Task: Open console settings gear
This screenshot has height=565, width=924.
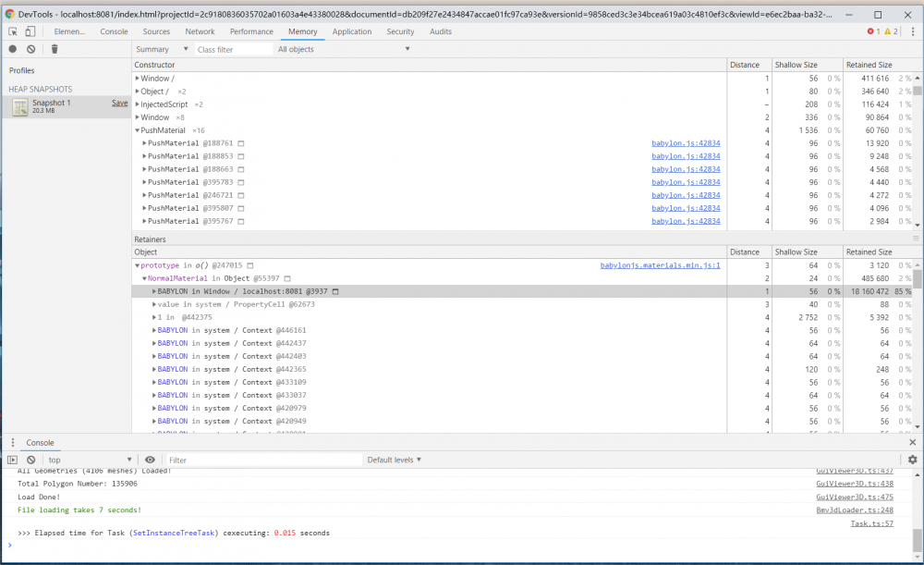Action: (912, 460)
